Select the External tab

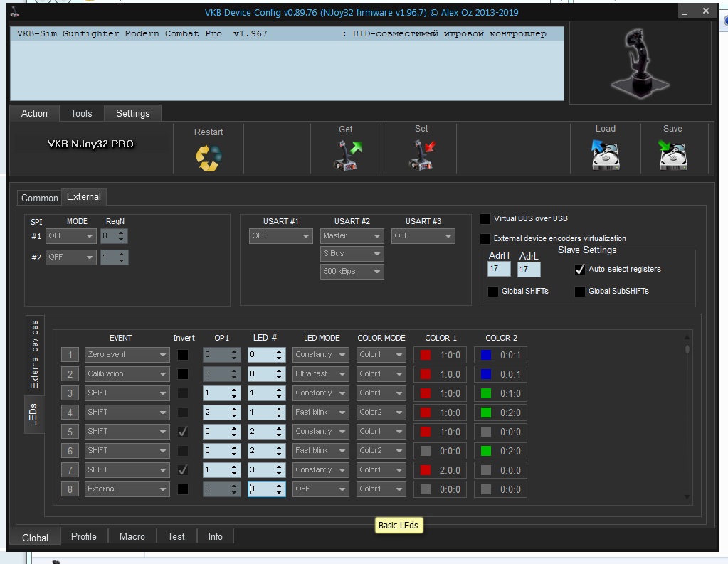click(x=84, y=197)
